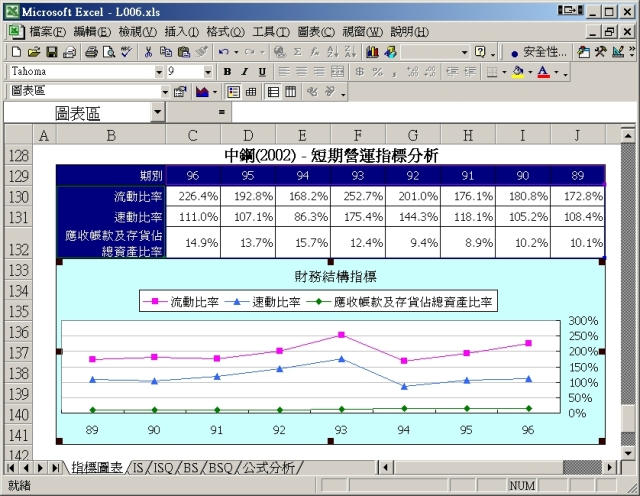The image size is (640, 496).
Task: Save the workbook floppy icon
Action: tap(51, 52)
